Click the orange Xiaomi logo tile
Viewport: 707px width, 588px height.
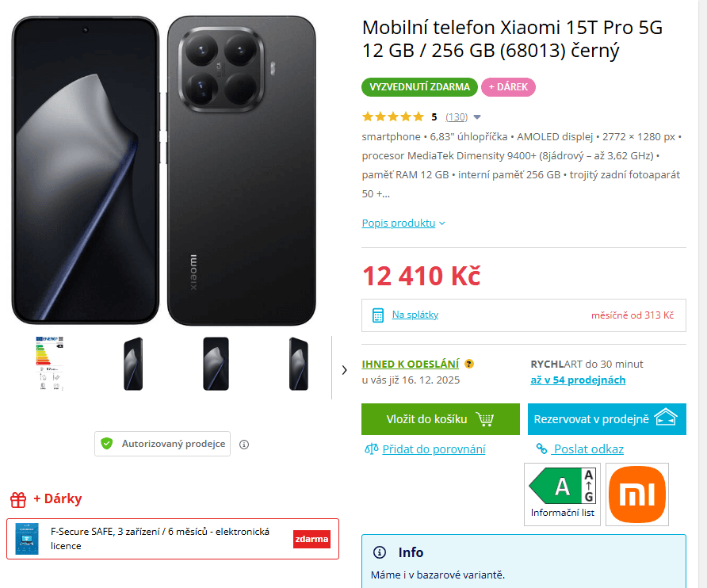pyautogui.click(x=639, y=494)
